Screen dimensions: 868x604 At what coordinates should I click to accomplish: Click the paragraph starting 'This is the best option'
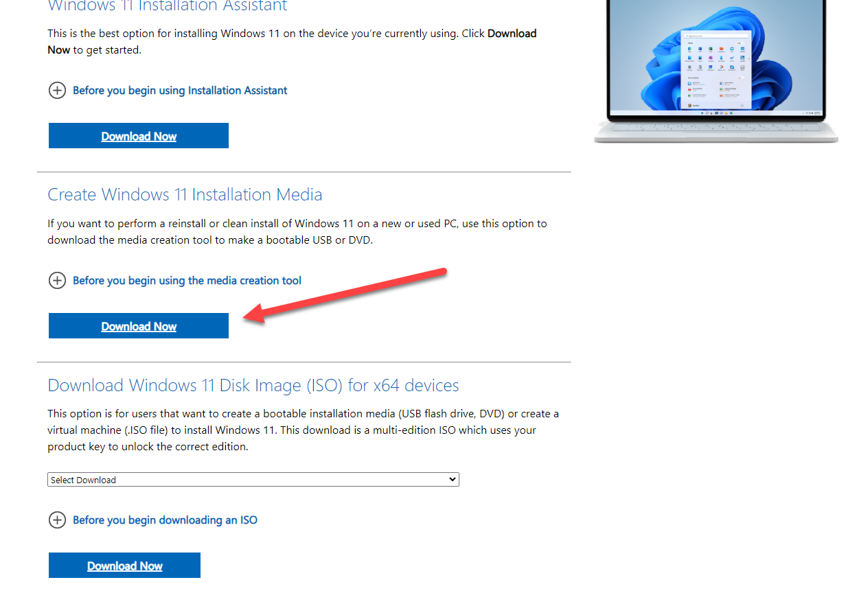pos(292,41)
